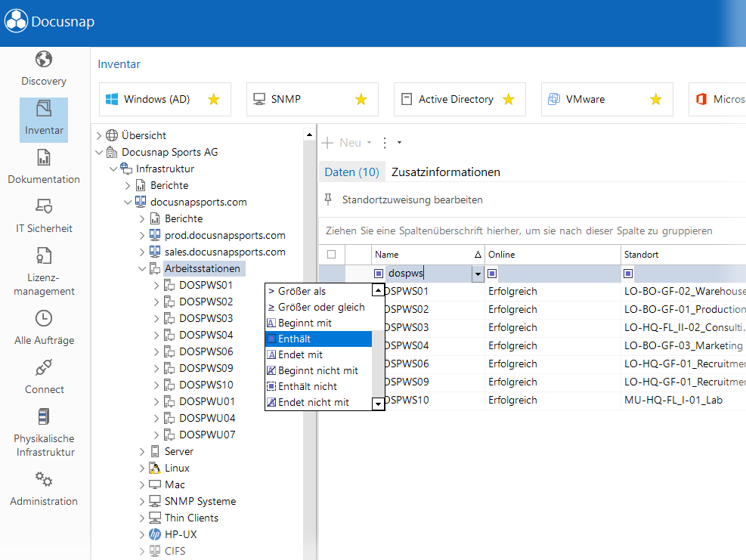746x560 pixels.
Task: Open the Neu dropdown arrow
Action: pyautogui.click(x=369, y=143)
